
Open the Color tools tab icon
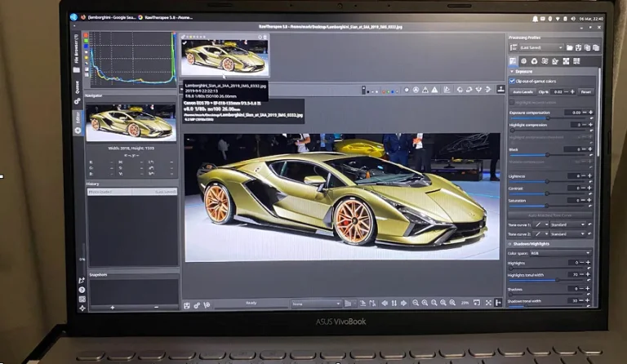click(x=534, y=61)
